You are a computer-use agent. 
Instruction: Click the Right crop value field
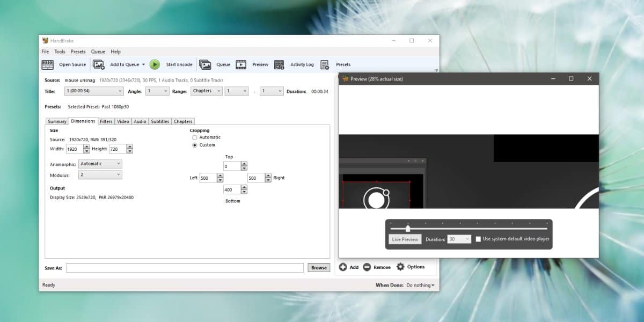point(256,178)
